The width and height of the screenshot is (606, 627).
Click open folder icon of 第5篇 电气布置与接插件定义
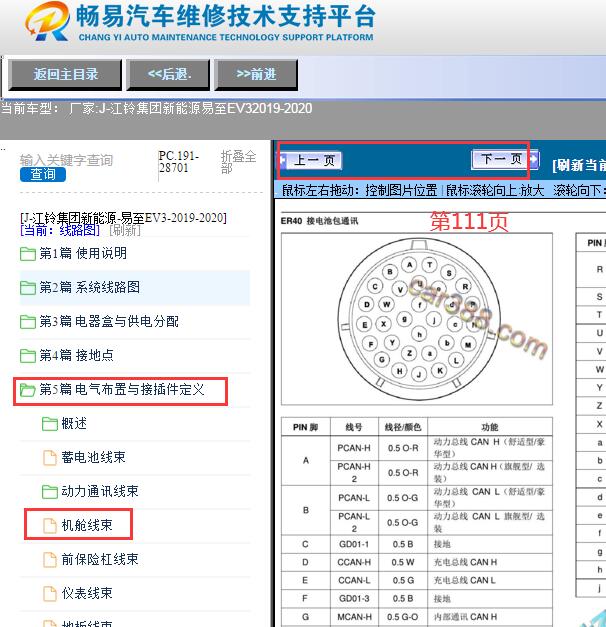(x=28, y=390)
